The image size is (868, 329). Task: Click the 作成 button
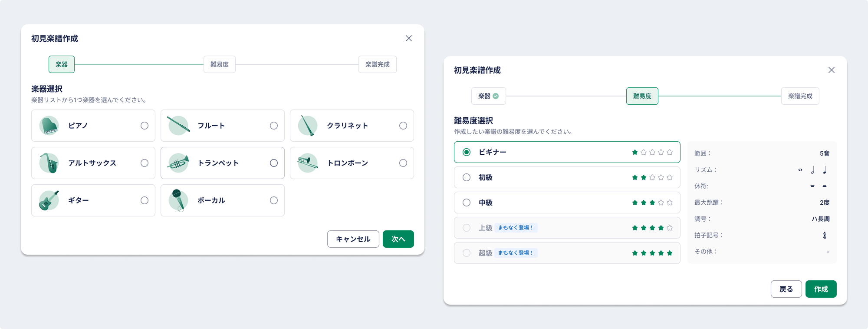(821, 289)
